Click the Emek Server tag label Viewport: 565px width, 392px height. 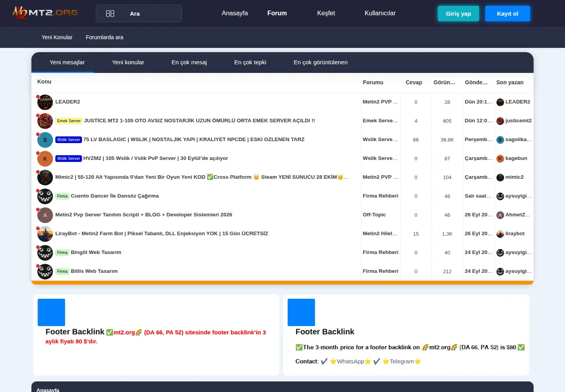(69, 121)
